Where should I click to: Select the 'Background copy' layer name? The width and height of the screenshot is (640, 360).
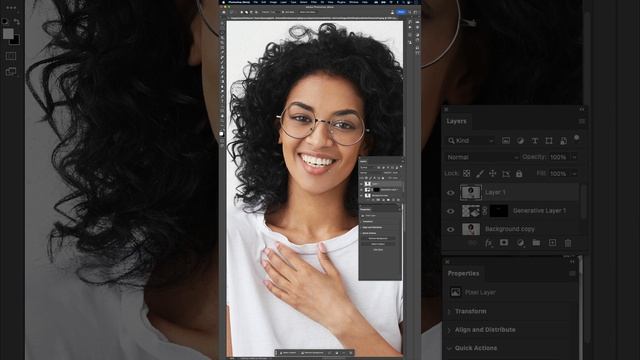pyautogui.click(x=509, y=229)
